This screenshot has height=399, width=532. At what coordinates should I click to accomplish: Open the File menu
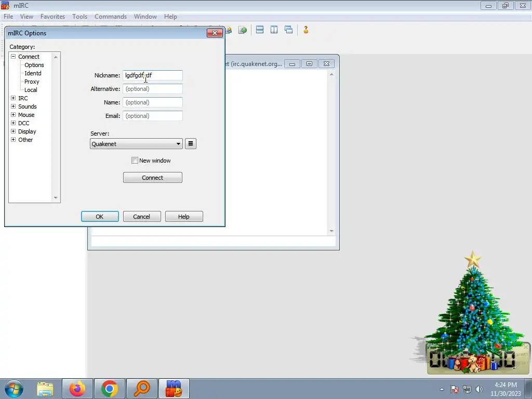click(8, 17)
